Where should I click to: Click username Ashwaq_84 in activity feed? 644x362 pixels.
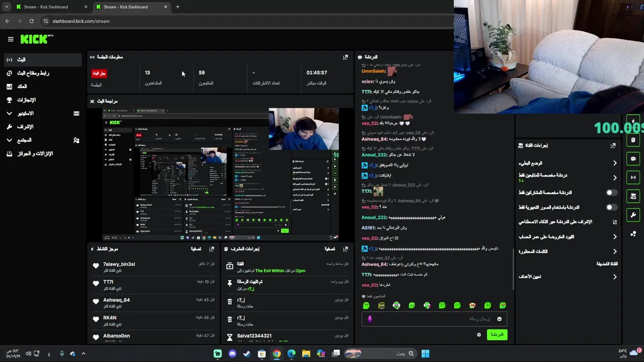coord(116,300)
